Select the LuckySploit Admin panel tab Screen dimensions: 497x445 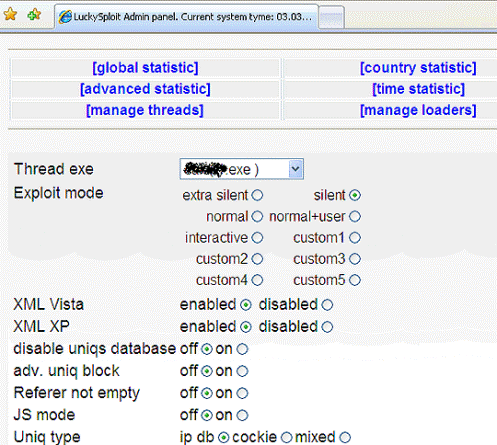coord(186,17)
